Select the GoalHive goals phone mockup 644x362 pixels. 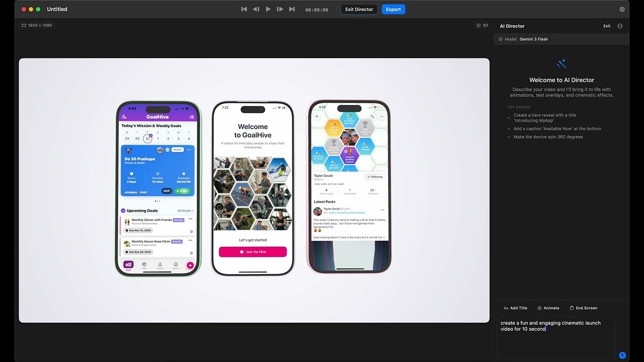tap(158, 189)
